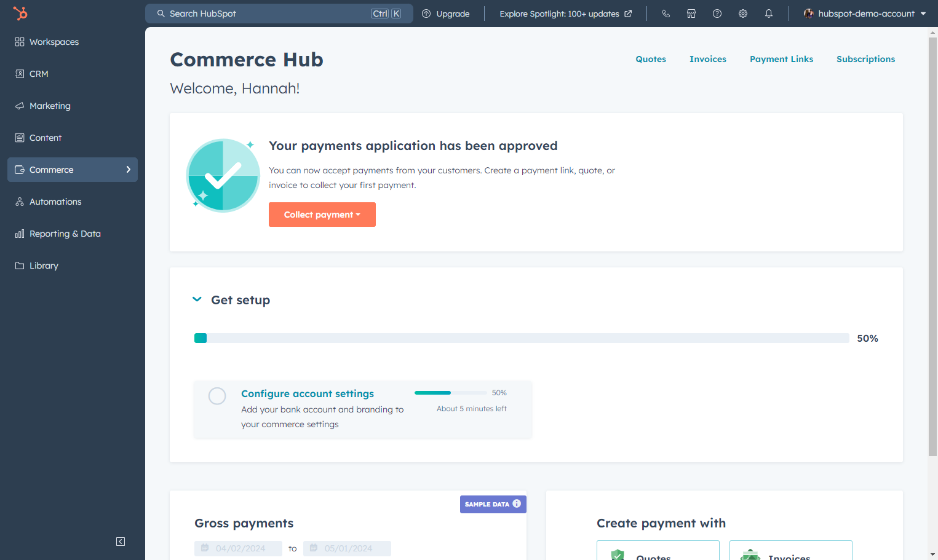
Task: Open Content in the sidebar
Action: click(x=73, y=138)
